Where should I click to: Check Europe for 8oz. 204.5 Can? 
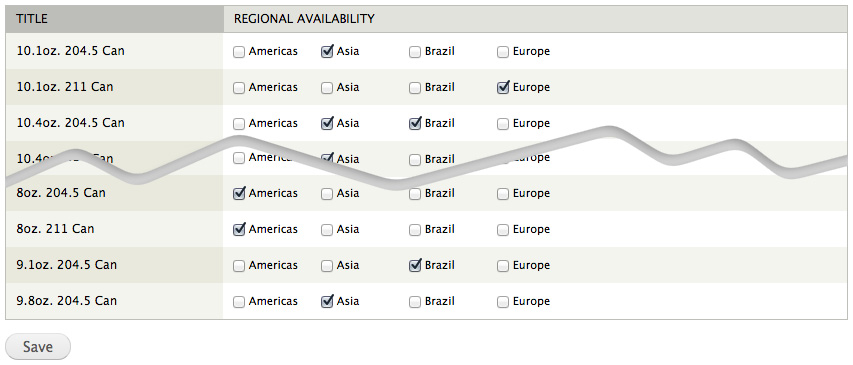tap(503, 194)
